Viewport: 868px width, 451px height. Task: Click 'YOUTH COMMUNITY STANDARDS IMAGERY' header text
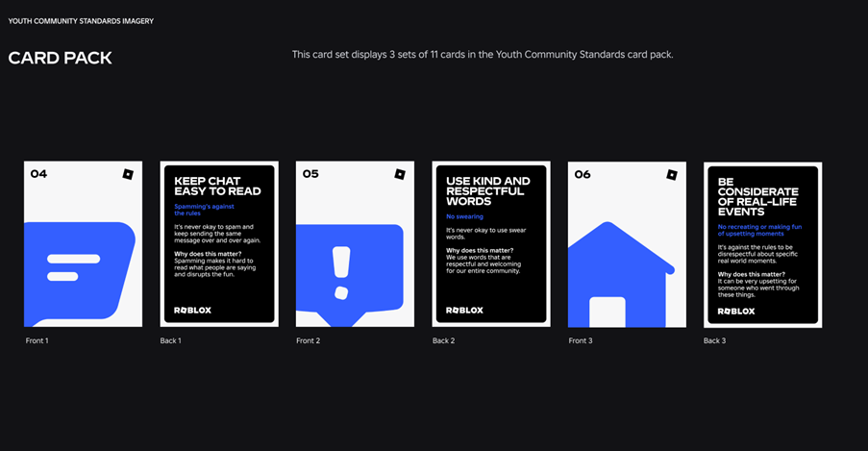pyautogui.click(x=81, y=21)
